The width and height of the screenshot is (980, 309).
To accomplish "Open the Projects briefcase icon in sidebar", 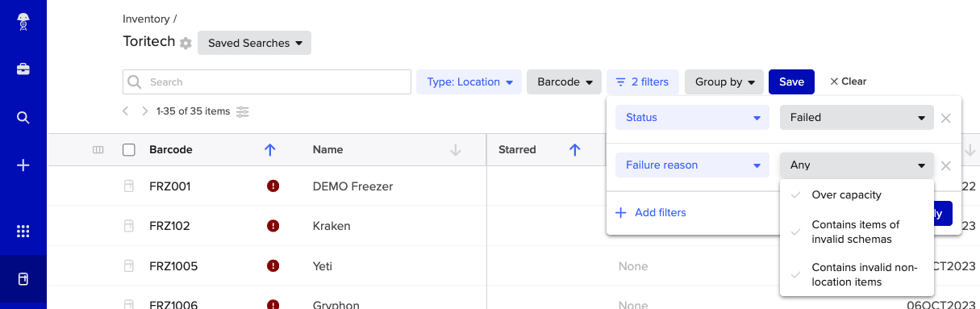I will click(x=23, y=69).
